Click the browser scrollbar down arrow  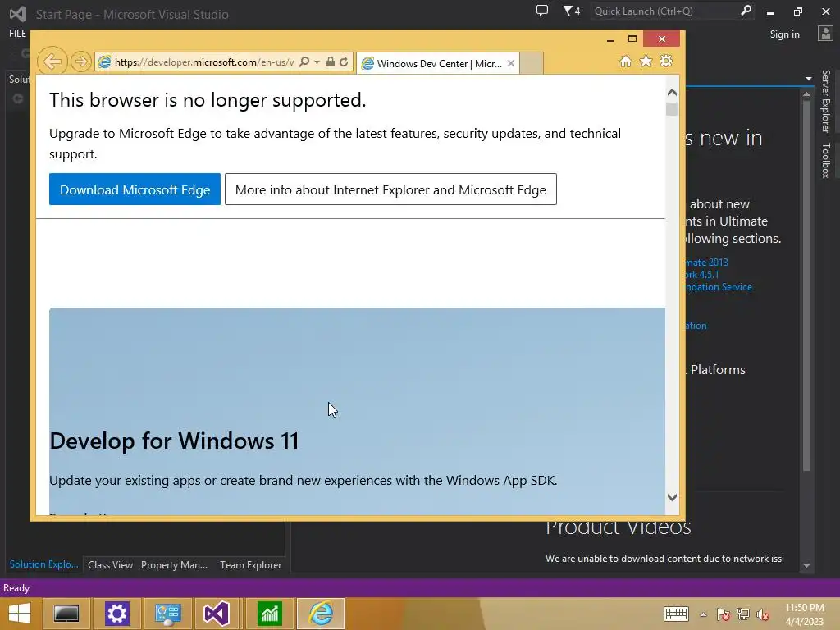click(x=673, y=497)
